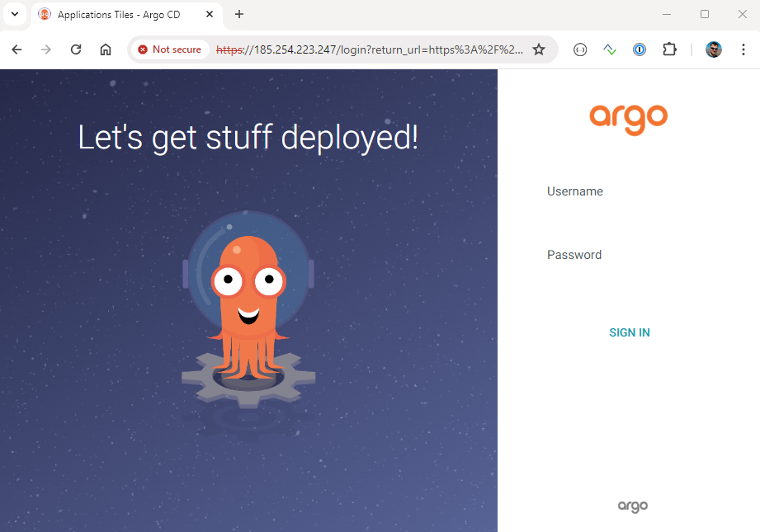Open the Not secure site info chip
This screenshot has height=532, width=760.
pos(170,49)
